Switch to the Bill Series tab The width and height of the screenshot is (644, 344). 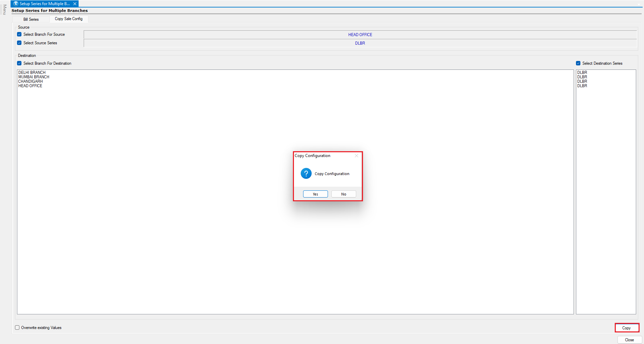(x=31, y=19)
